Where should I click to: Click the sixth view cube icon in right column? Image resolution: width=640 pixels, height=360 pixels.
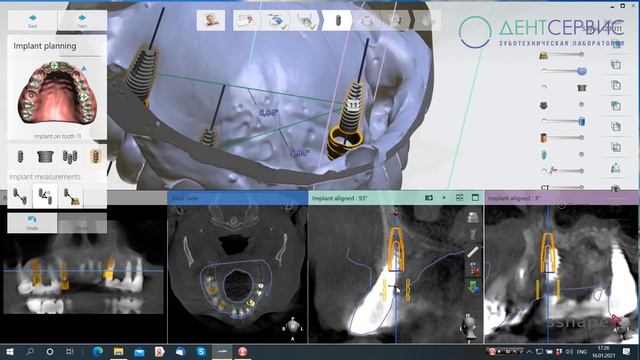coord(616,147)
